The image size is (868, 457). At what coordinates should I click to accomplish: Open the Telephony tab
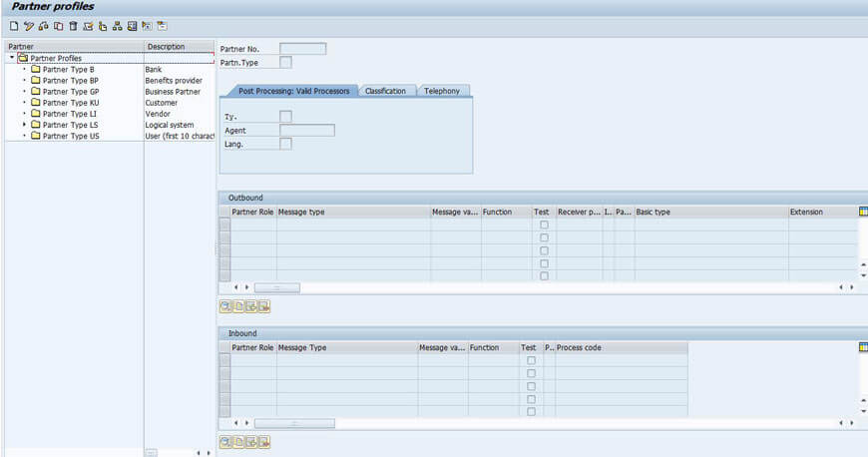click(442, 91)
